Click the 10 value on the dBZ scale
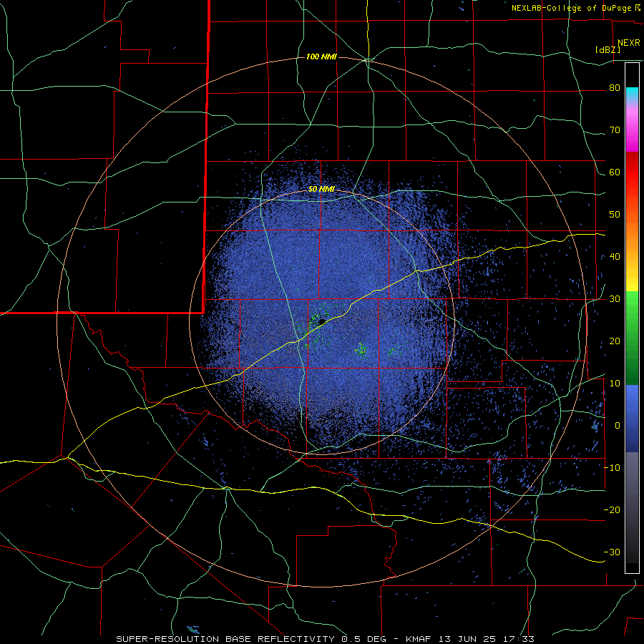Image resolution: width=644 pixels, height=644 pixels. coord(615,384)
